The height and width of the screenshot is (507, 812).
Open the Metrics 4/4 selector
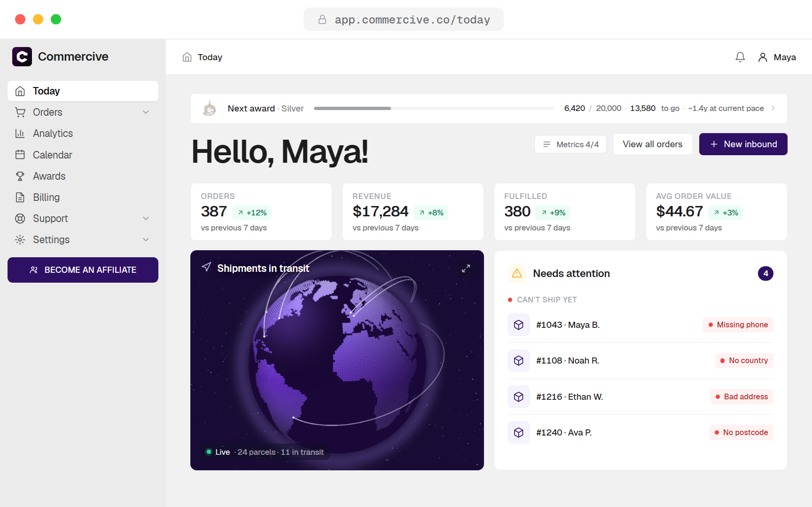pyautogui.click(x=570, y=144)
